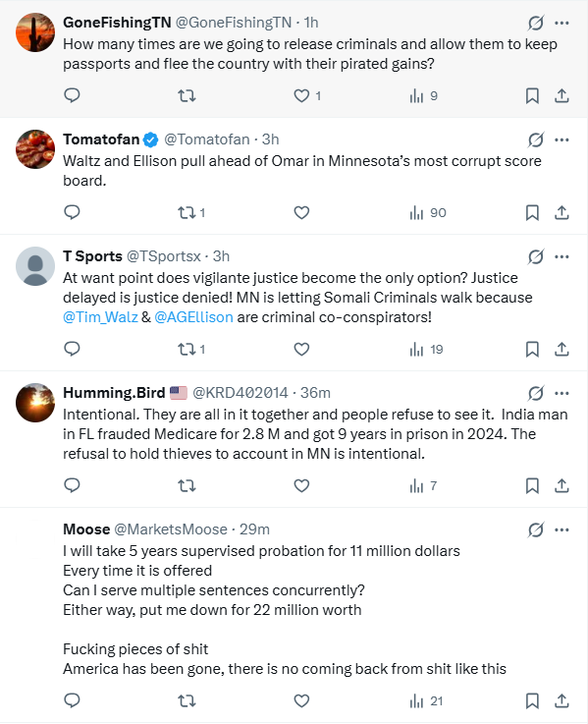Expand the three-dot menu on Humming.Bird post
Image resolution: width=588 pixels, height=724 pixels.
tap(561, 393)
